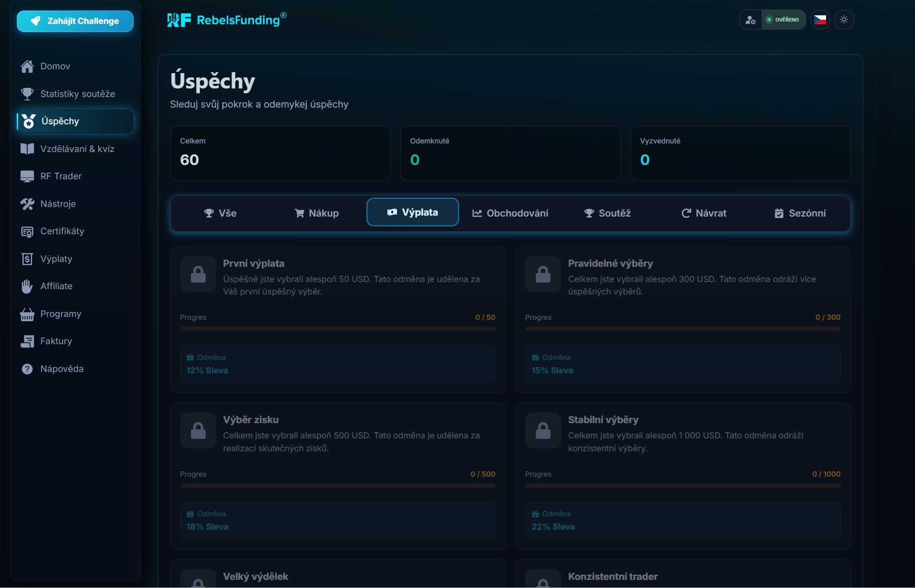This screenshot has width=915, height=588.
Task: Click the locked Stabilní výběry badge
Action: click(543, 431)
